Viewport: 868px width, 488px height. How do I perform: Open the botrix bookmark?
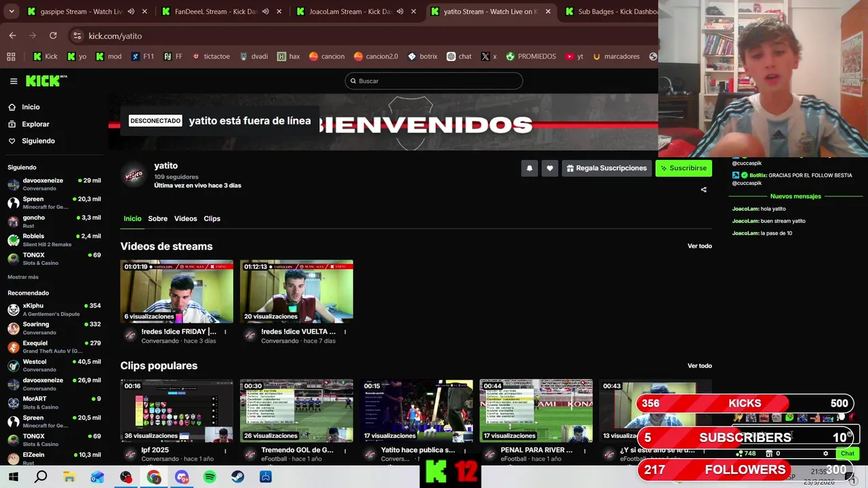click(422, 56)
